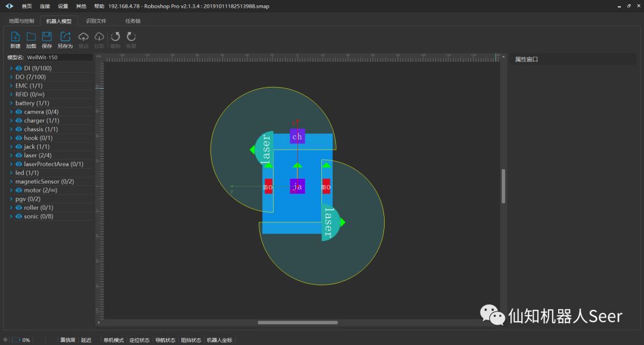Expand the magneticSensor (0/2) node
644x345 pixels.
pos(11,182)
